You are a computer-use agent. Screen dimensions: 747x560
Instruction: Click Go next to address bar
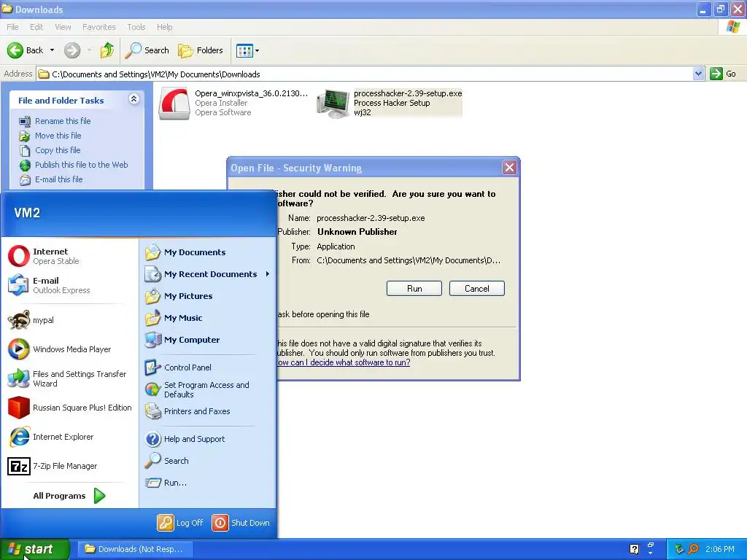[724, 74]
